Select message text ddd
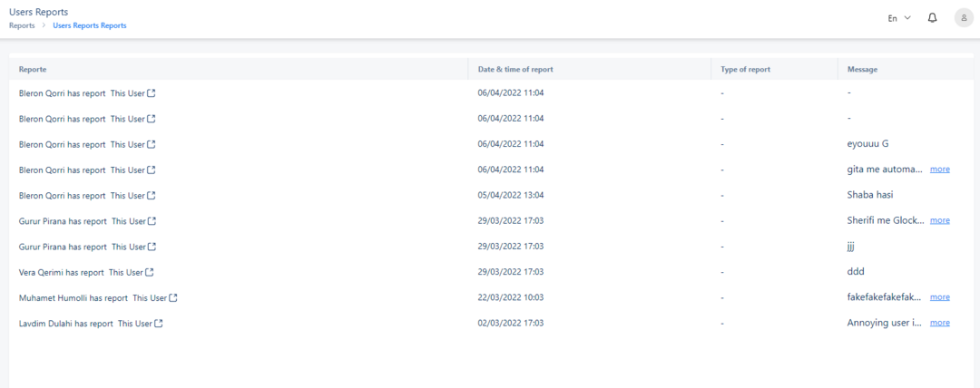The width and height of the screenshot is (980, 388). click(855, 272)
